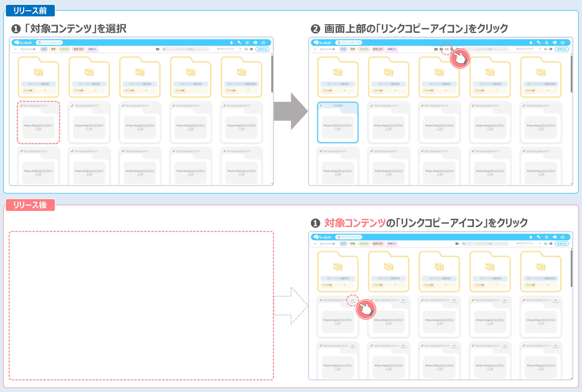Switch to list view icon in top-left screenshot
The height and width of the screenshot is (392, 582).
[251, 49]
